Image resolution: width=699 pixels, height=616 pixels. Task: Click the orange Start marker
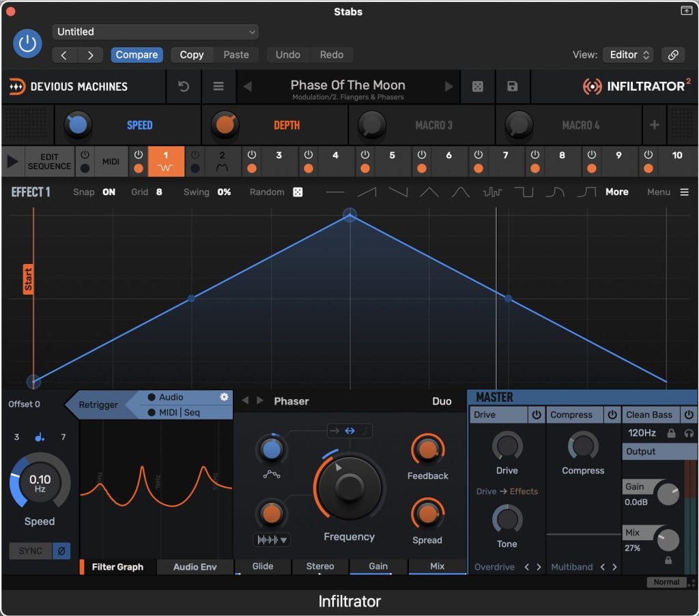point(28,279)
